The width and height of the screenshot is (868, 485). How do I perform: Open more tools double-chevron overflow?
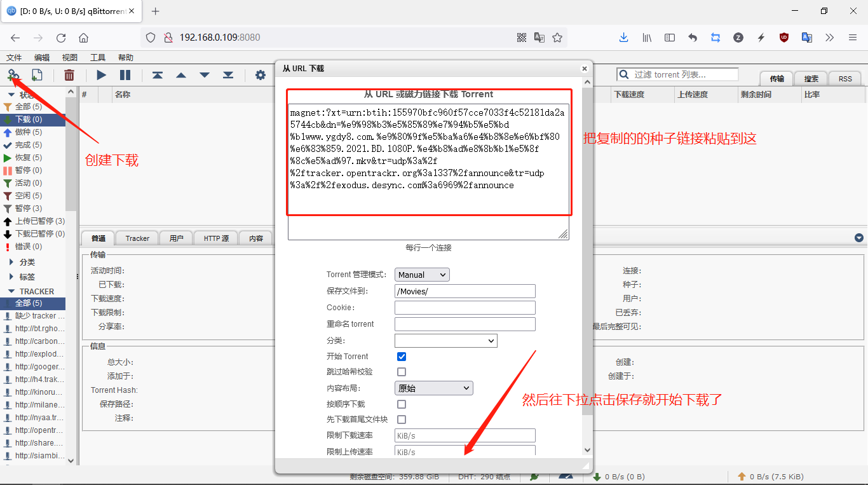click(830, 38)
